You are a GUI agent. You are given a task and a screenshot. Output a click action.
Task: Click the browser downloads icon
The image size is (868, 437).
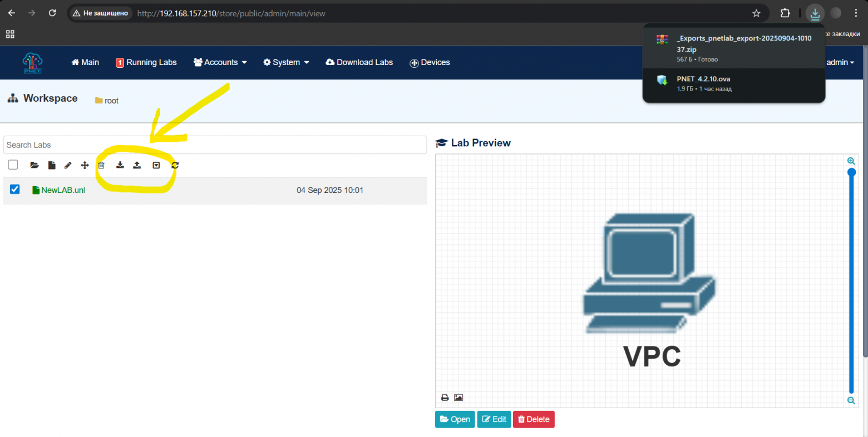[815, 13]
